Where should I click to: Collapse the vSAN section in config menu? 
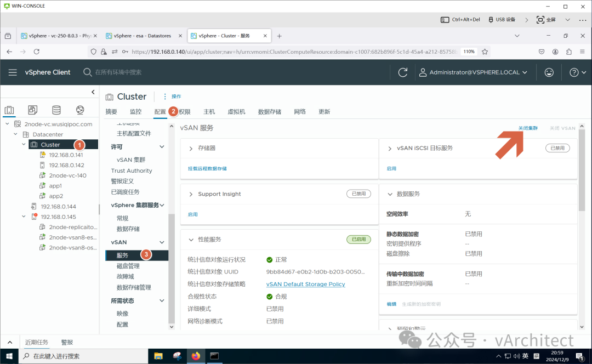click(162, 242)
